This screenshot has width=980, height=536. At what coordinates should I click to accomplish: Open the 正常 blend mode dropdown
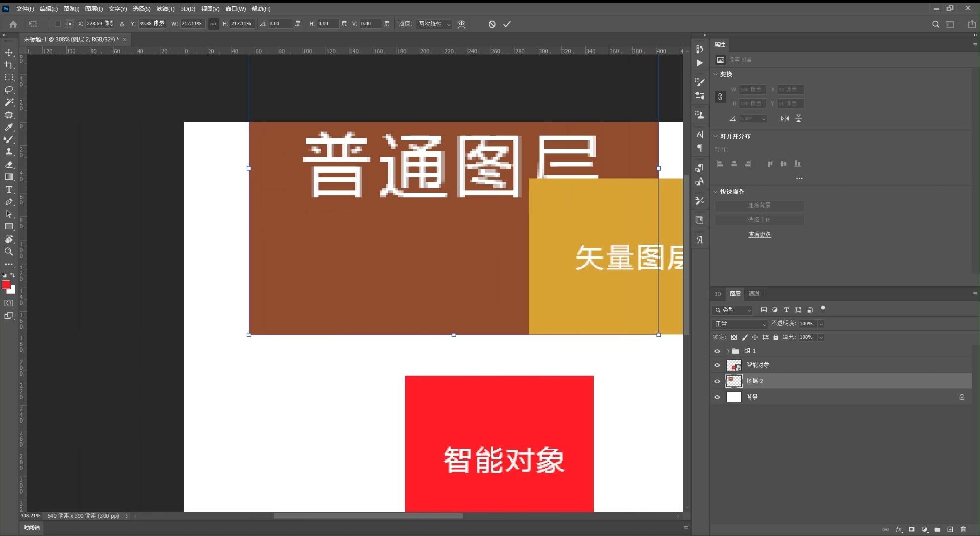click(x=741, y=324)
